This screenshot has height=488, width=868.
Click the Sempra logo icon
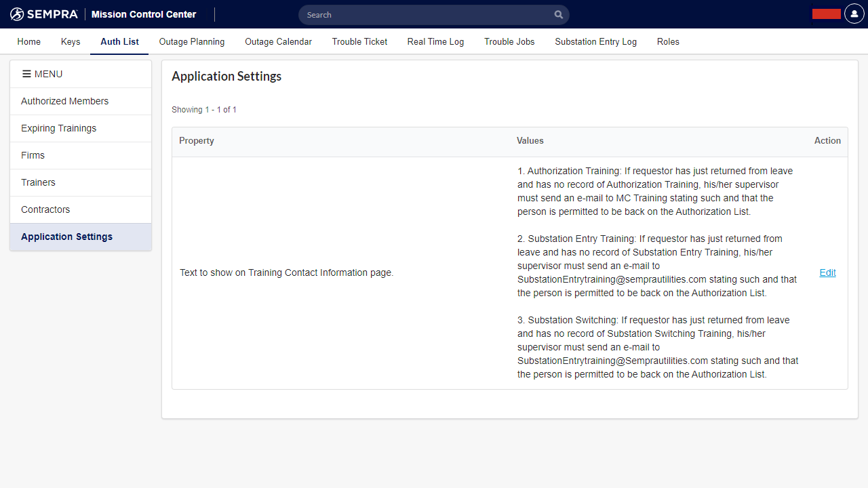(x=17, y=14)
